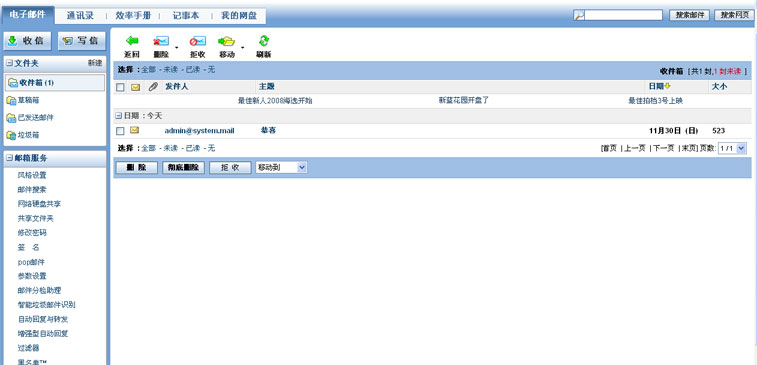Click the search input field at top
Image resolution: width=757 pixels, height=365 pixels.
pos(623,15)
